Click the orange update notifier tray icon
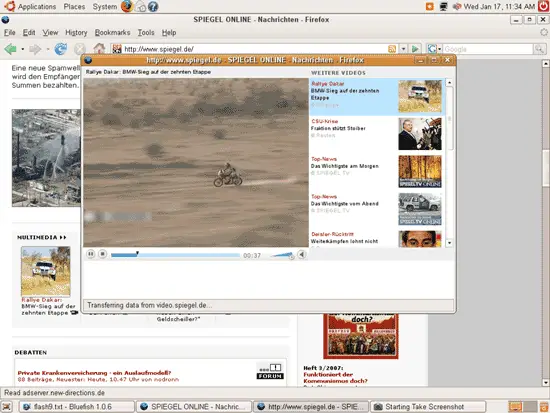Image resolution: width=550 pixels, height=413 pixels. click(430, 6)
